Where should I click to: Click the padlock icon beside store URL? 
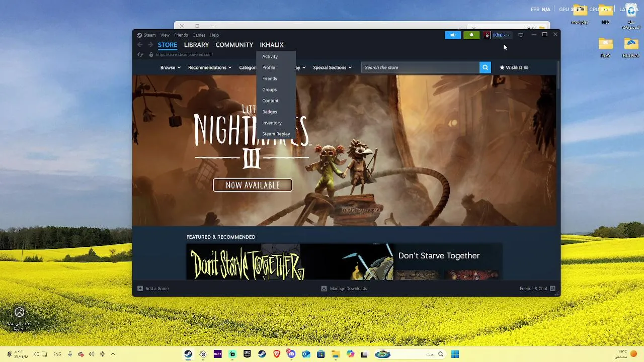[151, 55]
